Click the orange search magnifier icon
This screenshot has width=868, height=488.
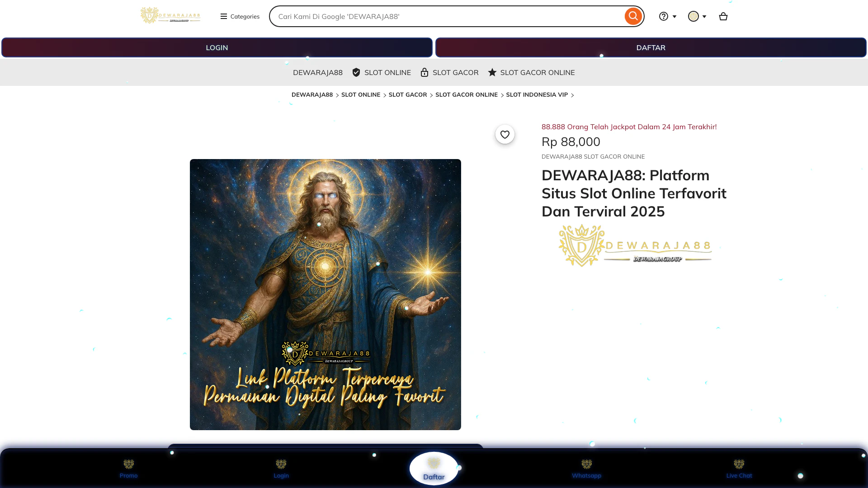(x=633, y=16)
